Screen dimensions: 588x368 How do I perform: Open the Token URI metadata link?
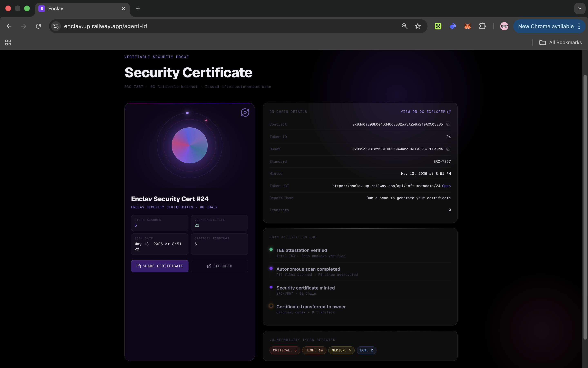coord(446,186)
